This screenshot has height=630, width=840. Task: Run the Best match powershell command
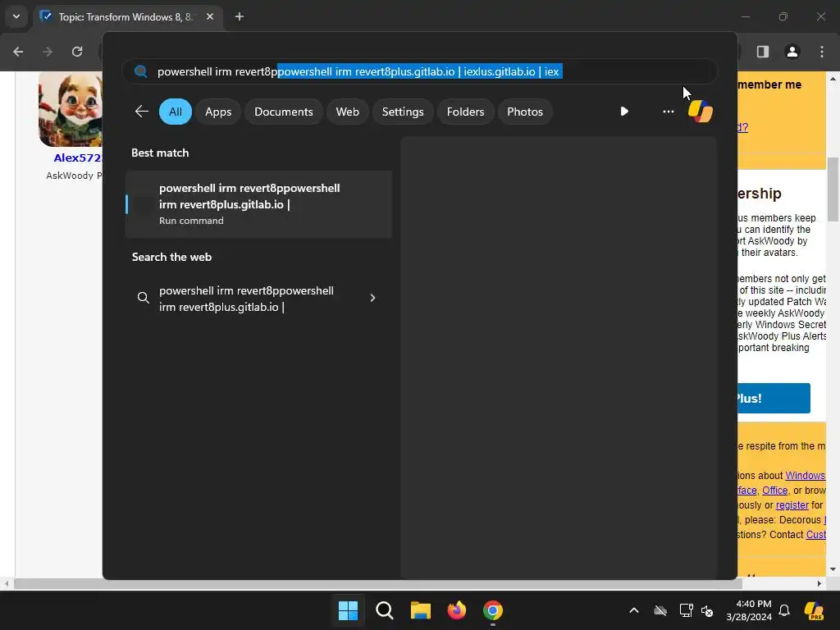[x=258, y=204]
